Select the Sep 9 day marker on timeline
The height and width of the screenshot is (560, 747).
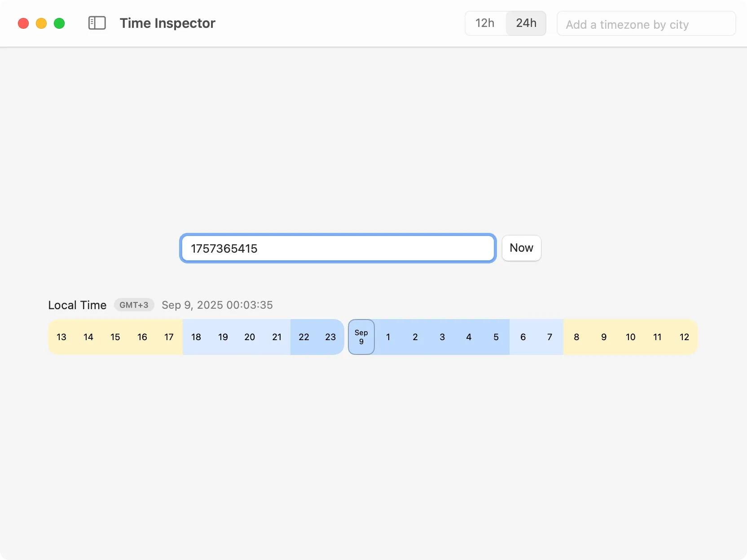click(361, 337)
